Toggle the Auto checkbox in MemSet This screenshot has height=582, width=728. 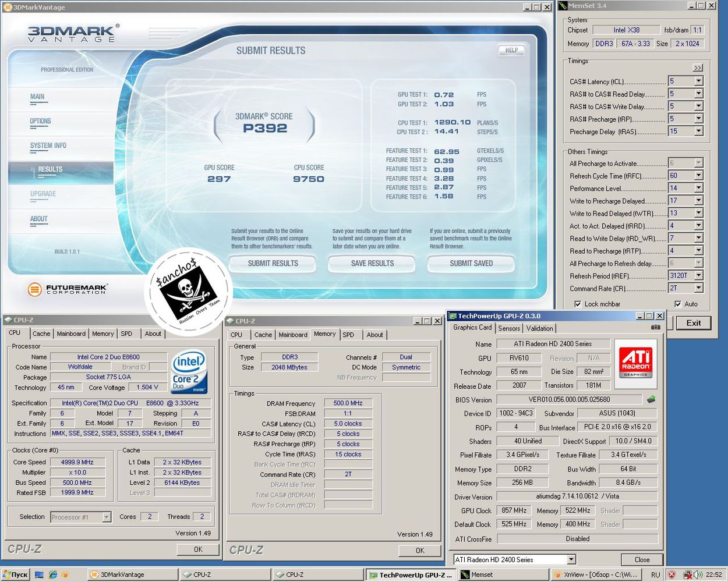pyautogui.click(x=678, y=304)
